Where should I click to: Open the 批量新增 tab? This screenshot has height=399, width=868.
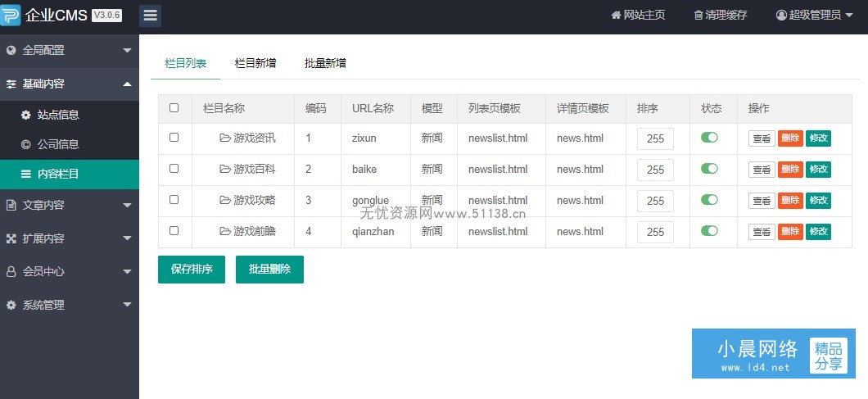point(325,63)
